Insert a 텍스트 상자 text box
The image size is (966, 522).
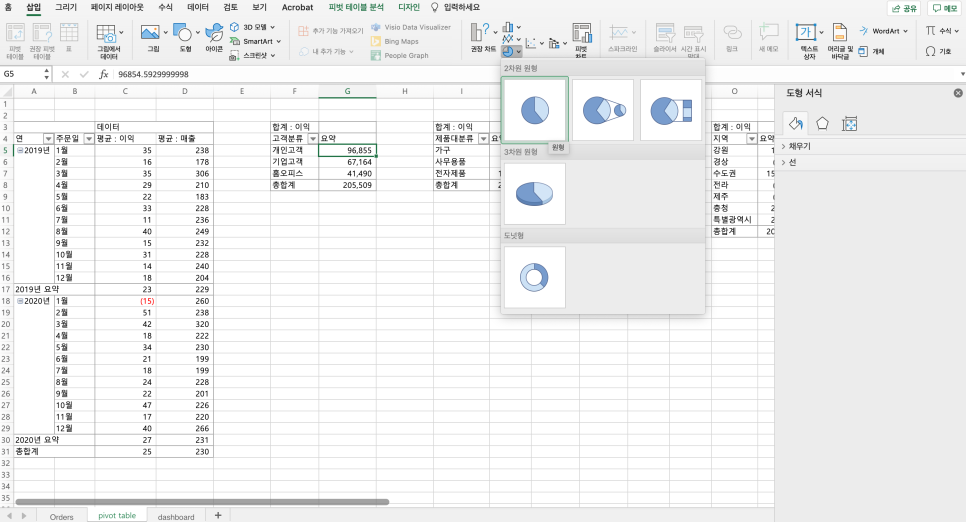pos(808,41)
